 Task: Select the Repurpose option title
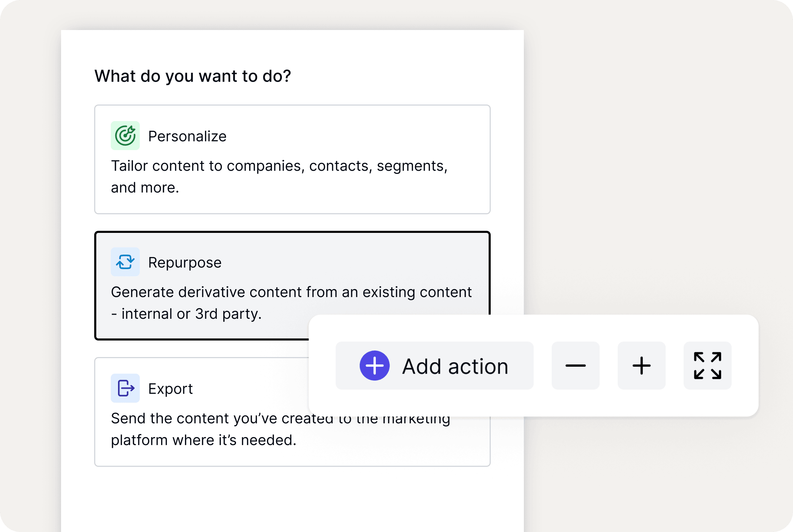(185, 263)
